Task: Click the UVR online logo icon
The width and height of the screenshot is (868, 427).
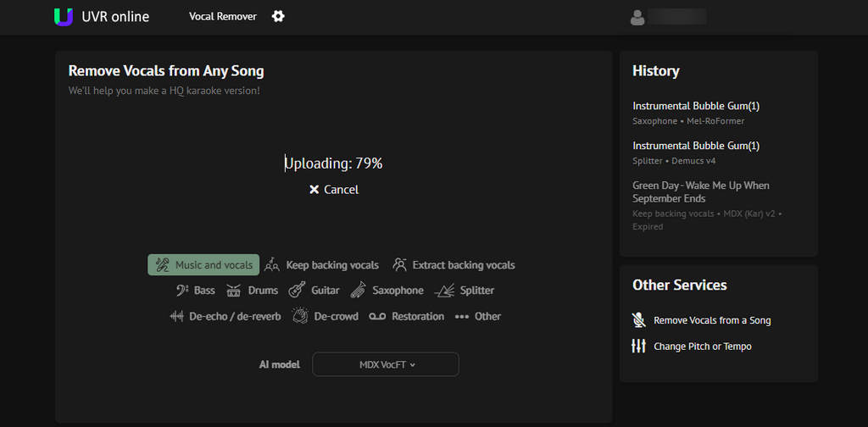Action: 64,17
